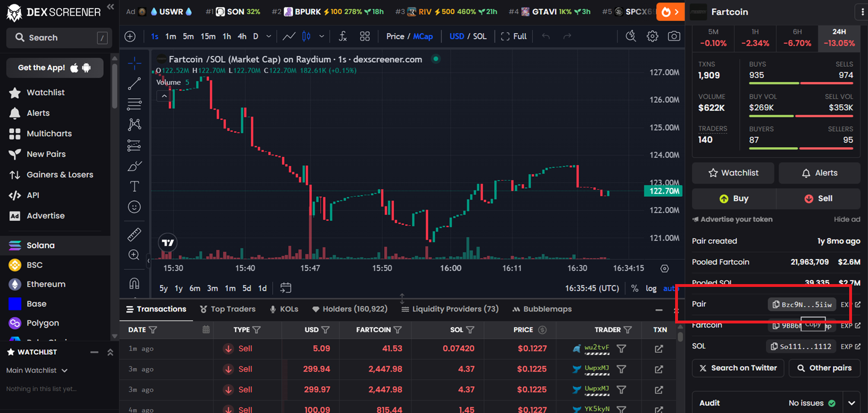Select the candlestick chart type icon
The height and width of the screenshot is (413, 868).
pyautogui.click(x=306, y=37)
